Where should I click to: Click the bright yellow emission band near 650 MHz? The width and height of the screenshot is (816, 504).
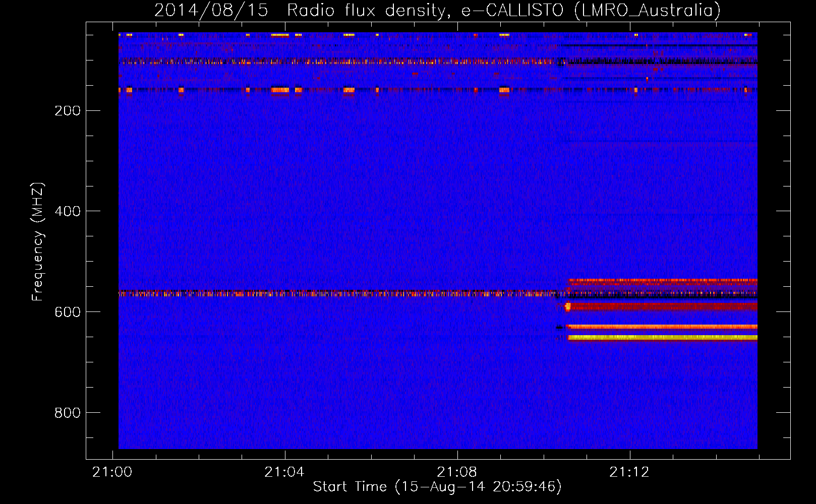tap(662, 338)
